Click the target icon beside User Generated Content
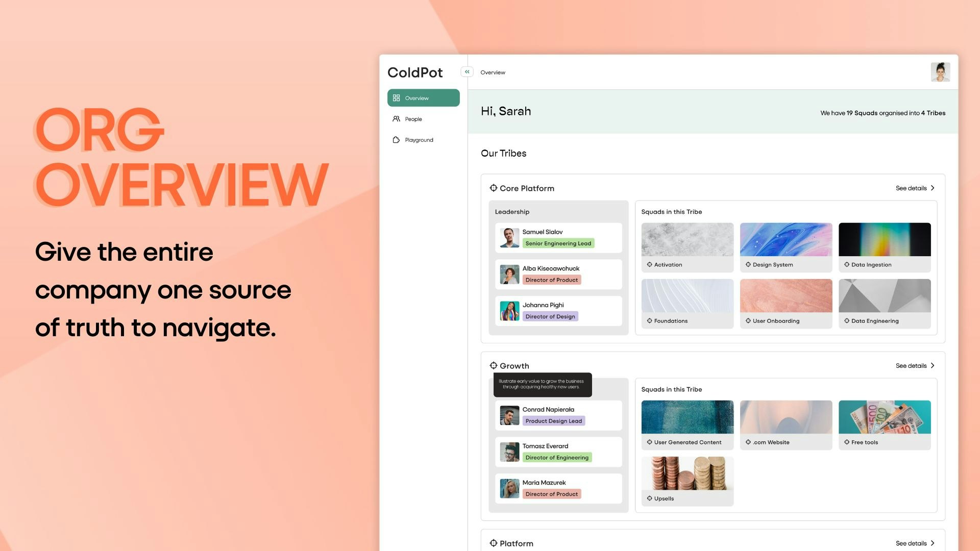980x551 pixels. (649, 442)
